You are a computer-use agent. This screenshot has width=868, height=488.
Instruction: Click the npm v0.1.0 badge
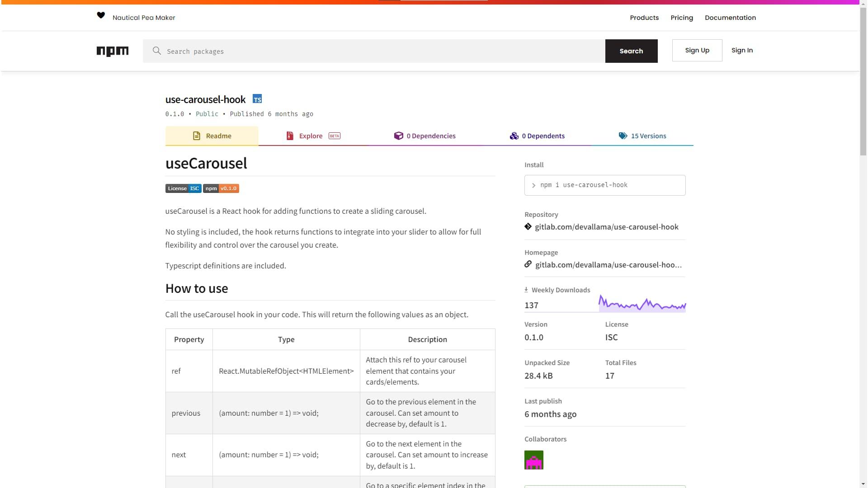(x=221, y=188)
